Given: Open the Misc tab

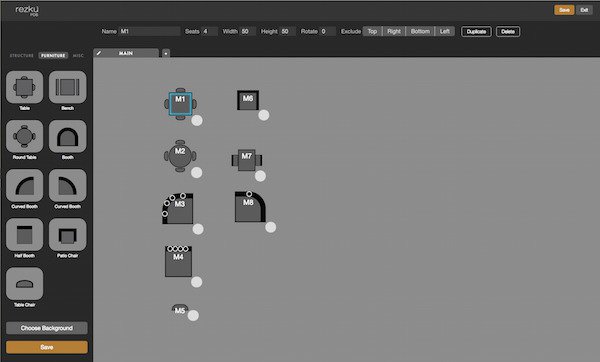Looking at the screenshot, I should 78,55.
